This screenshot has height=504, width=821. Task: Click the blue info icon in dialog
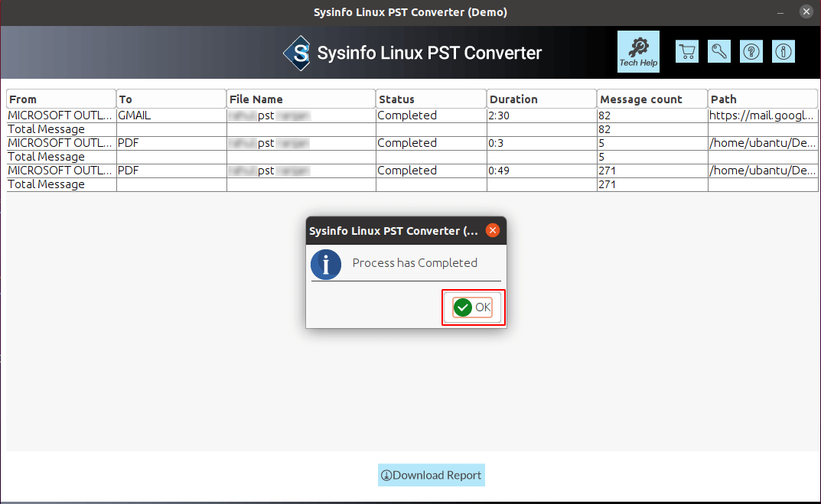point(326,265)
